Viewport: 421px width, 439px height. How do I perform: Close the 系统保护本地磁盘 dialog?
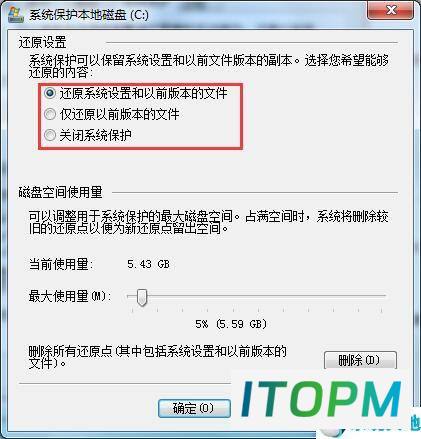391,10
